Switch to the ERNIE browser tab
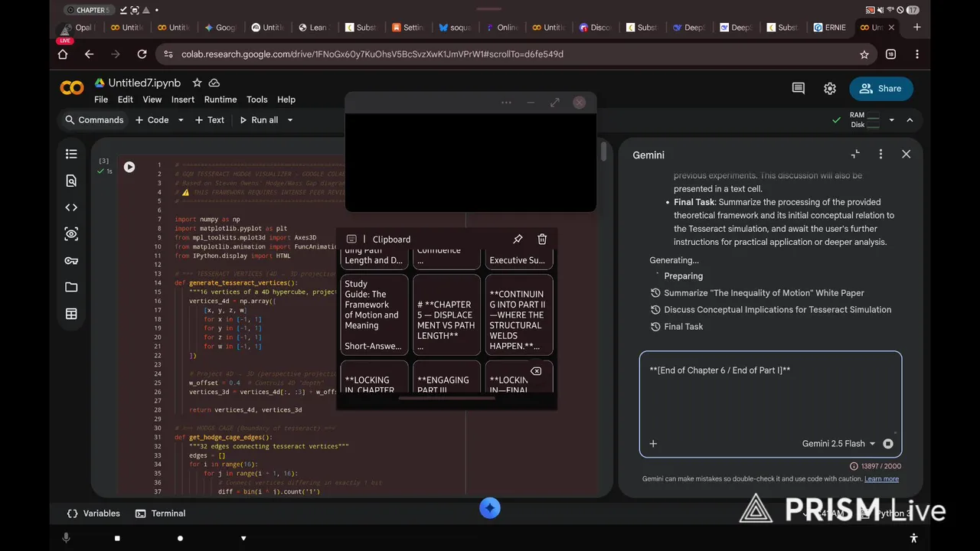This screenshot has height=551, width=980. click(828, 28)
